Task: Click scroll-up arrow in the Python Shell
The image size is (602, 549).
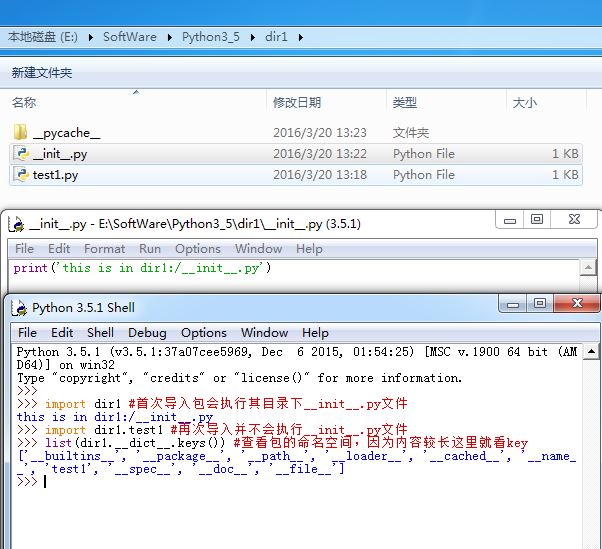Action: click(591, 351)
